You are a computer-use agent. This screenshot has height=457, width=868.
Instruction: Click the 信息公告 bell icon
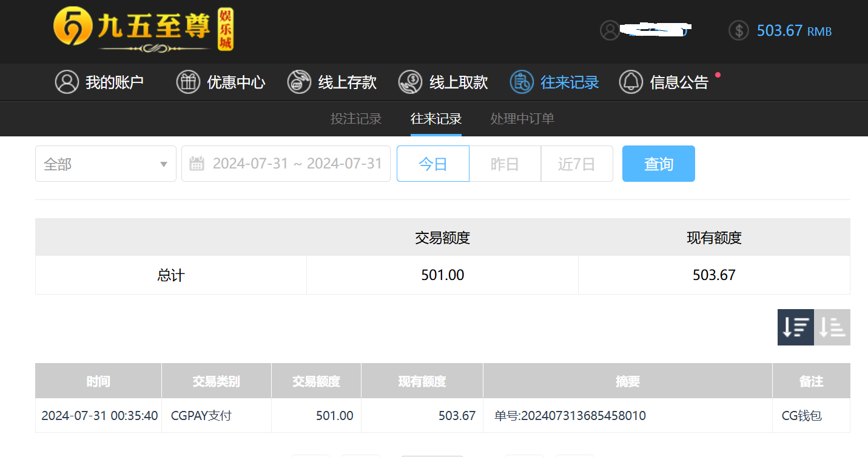631,82
